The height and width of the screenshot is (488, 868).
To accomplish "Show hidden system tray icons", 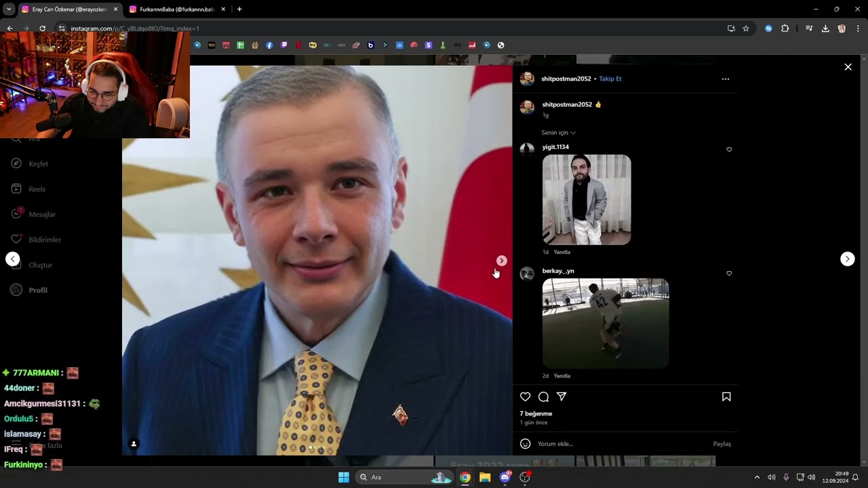I will pyautogui.click(x=757, y=477).
